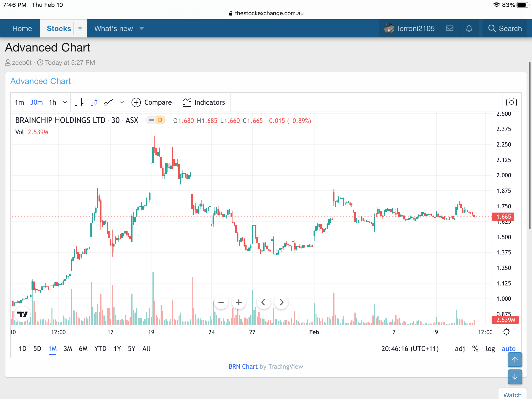Open the timezone 20:46:16 (UTC+11) selector
The height and width of the screenshot is (399, 532).
pos(410,349)
